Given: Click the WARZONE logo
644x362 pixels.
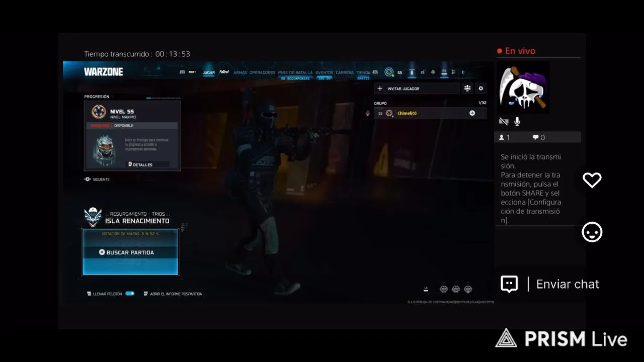Looking at the screenshot, I should click(x=103, y=71).
